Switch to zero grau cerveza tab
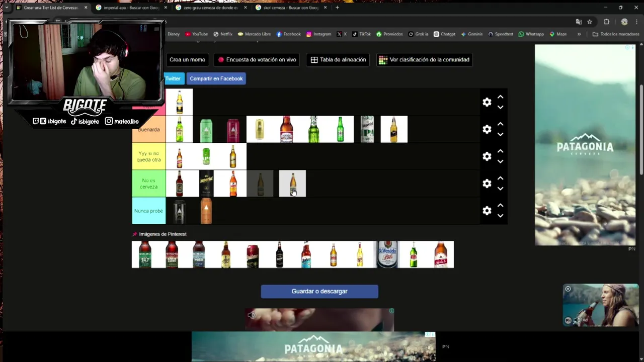The height and width of the screenshot is (362, 644). 210,8
